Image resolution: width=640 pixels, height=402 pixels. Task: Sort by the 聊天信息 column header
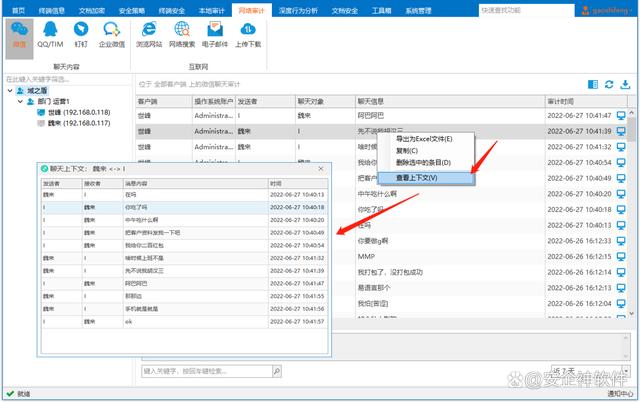450,101
